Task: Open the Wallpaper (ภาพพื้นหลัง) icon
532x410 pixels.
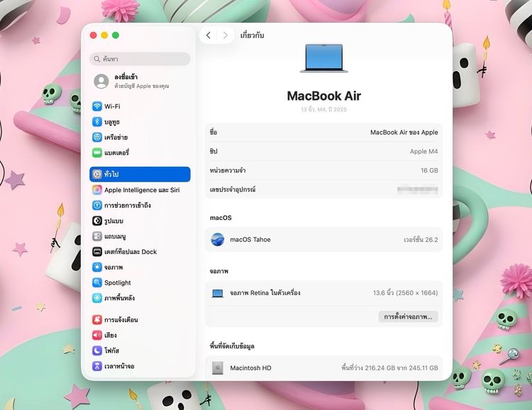Action: [x=97, y=298]
